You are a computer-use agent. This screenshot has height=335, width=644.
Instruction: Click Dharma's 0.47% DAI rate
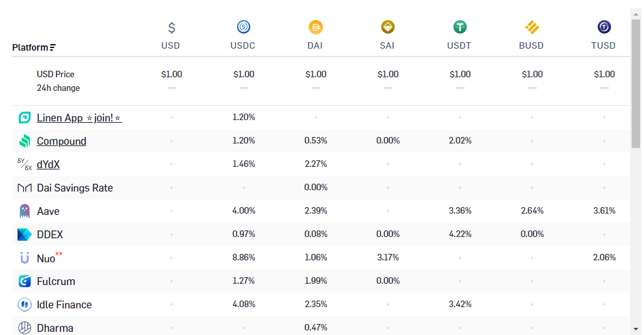coord(316,328)
